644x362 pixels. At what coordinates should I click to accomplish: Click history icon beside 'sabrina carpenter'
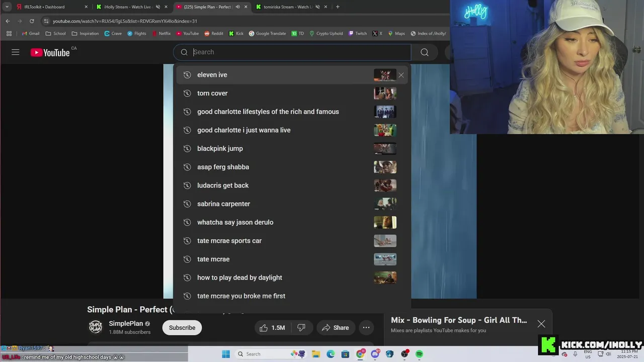pos(187,204)
